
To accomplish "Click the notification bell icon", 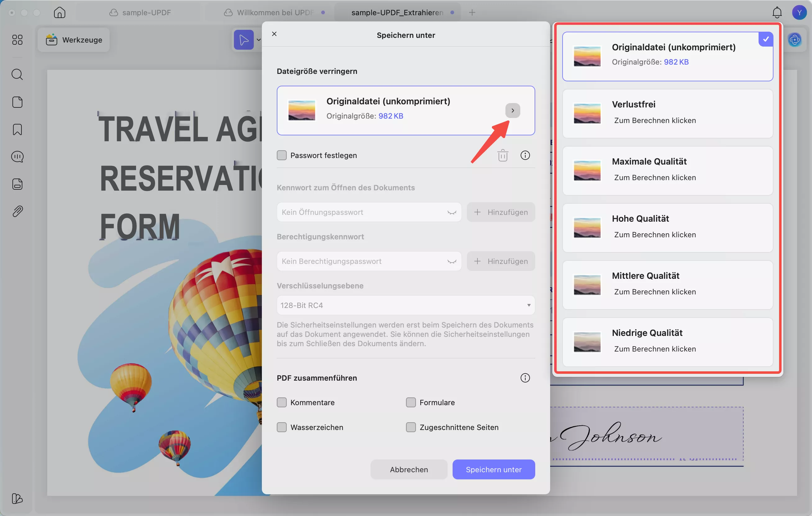I will pos(777,12).
